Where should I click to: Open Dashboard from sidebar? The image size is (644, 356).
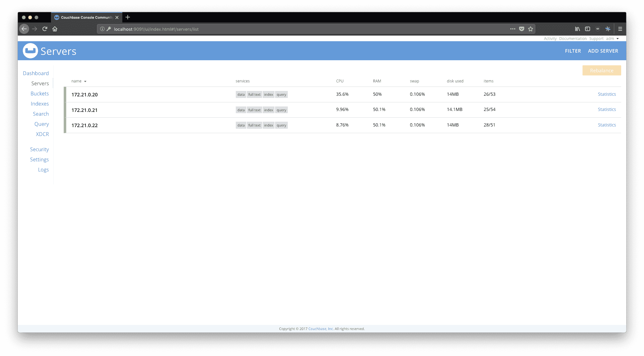click(35, 73)
